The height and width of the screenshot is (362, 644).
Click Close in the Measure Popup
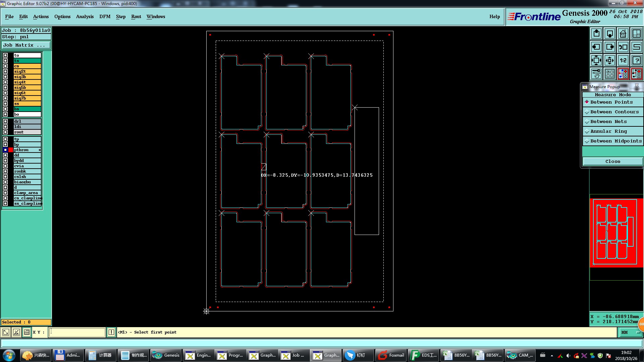[x=613, y=162]
